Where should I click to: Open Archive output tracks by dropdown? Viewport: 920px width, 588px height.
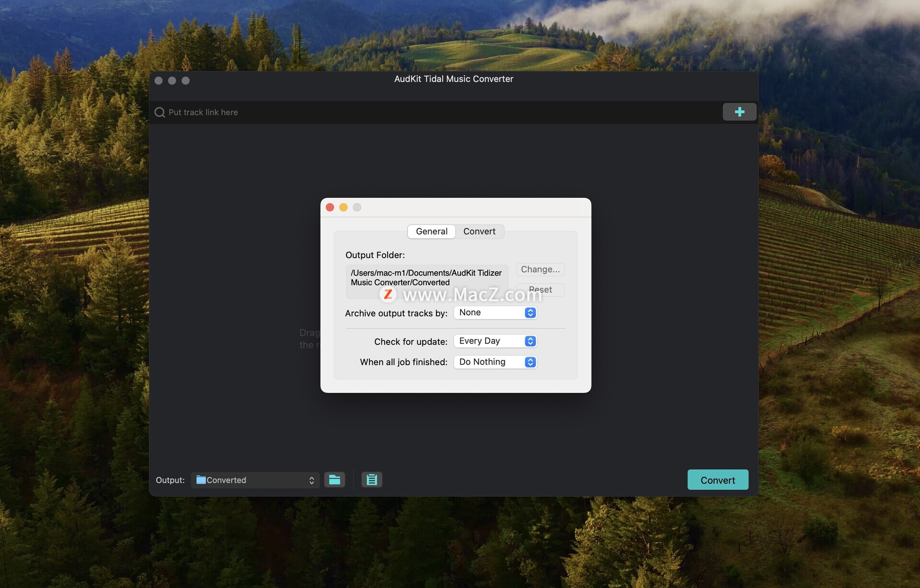(x=495, y=312)
